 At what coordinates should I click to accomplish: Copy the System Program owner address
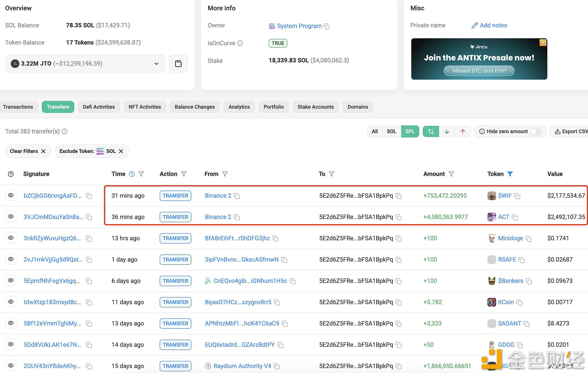coord(327,26)
